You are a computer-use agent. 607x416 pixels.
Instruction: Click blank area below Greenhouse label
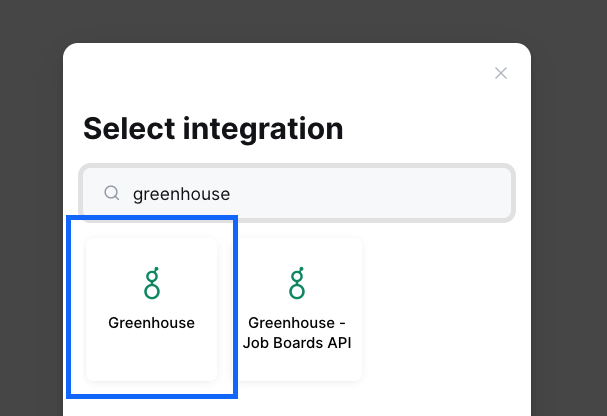(151, 356)
